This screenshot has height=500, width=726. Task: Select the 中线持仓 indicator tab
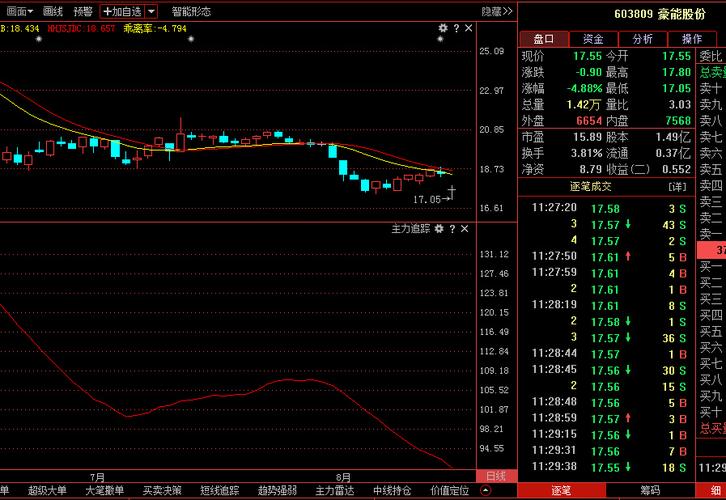pyautogui.click(x=392, y=491)
